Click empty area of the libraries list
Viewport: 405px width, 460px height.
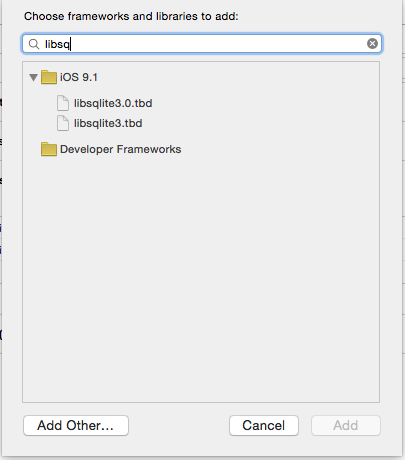201,277
